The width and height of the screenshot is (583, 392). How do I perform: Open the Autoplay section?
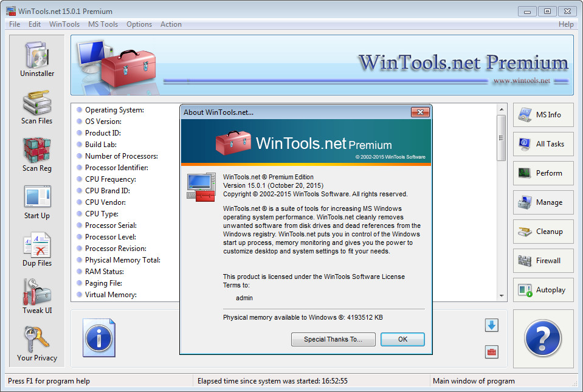tap(543, 290)
